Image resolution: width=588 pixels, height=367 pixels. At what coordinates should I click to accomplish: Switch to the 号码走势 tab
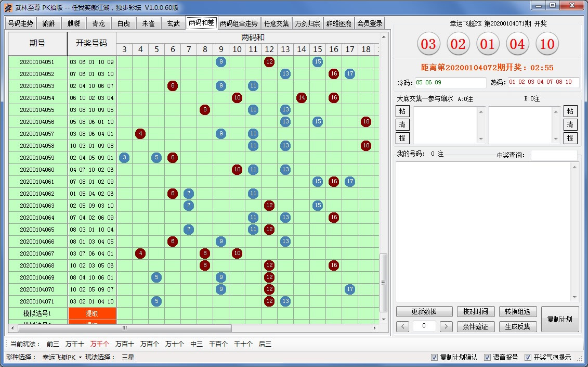pyautogui.click(x=20, y=23)
